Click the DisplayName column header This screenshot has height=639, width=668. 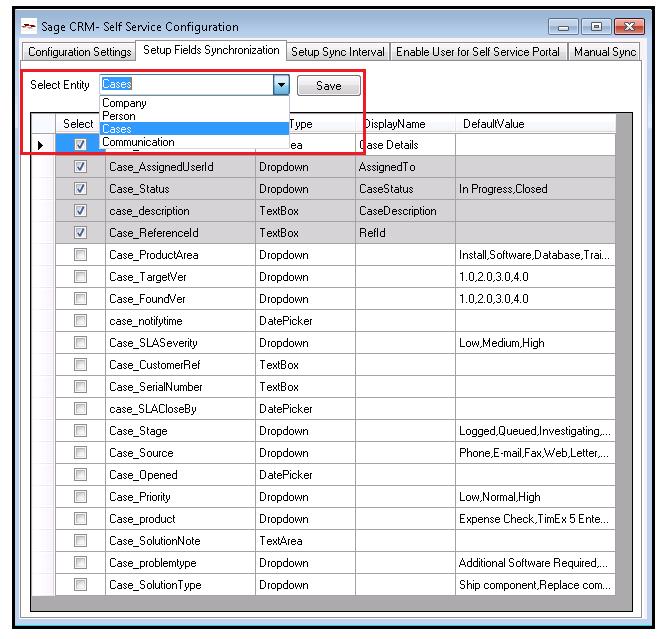click(x=405, y=124)
